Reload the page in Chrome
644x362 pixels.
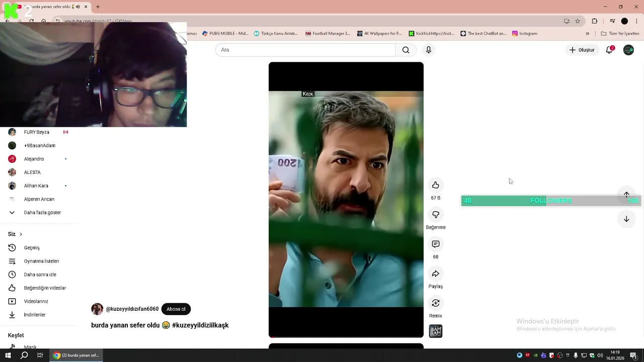coord(32,21)
